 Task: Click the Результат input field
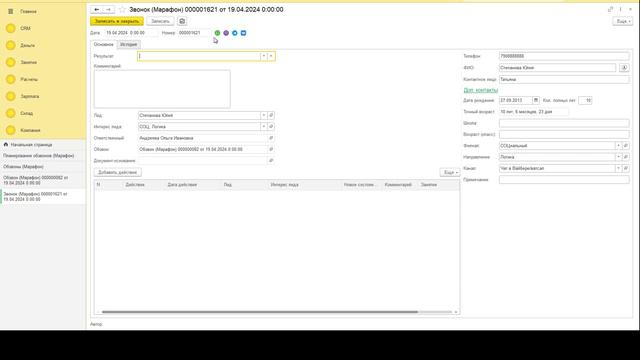pyautogui.click(x=199, y=56)
